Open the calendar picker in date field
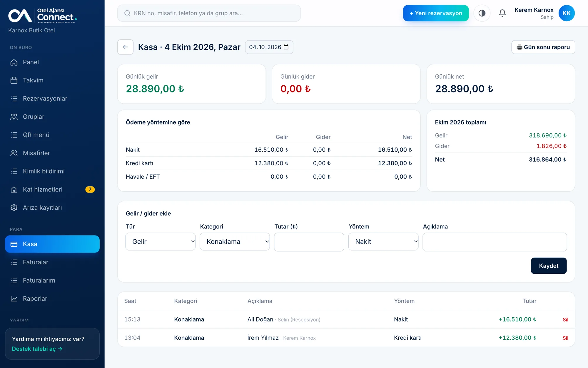Screen dimensions: 588x368 (x=286, y=47)
